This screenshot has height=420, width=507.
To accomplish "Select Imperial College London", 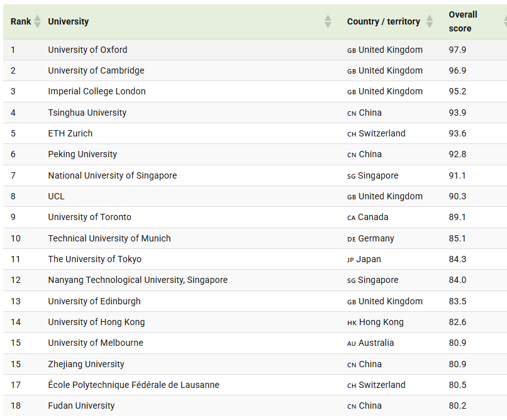I will coord(97,91).
